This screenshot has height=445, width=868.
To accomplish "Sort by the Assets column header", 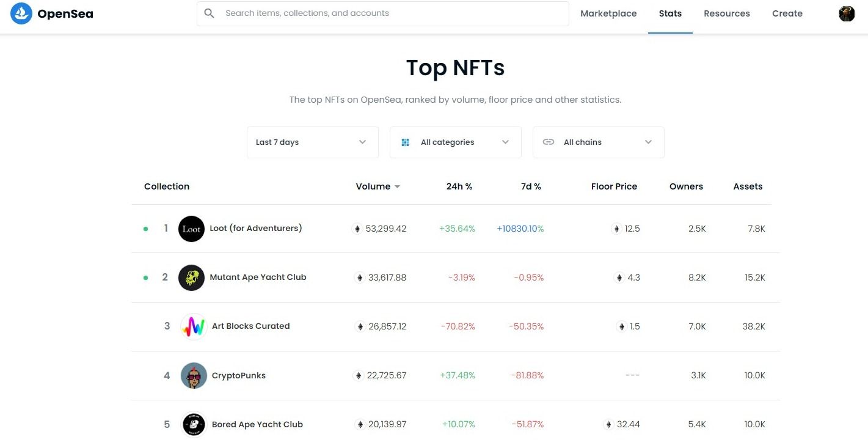I will click(748, 186).
